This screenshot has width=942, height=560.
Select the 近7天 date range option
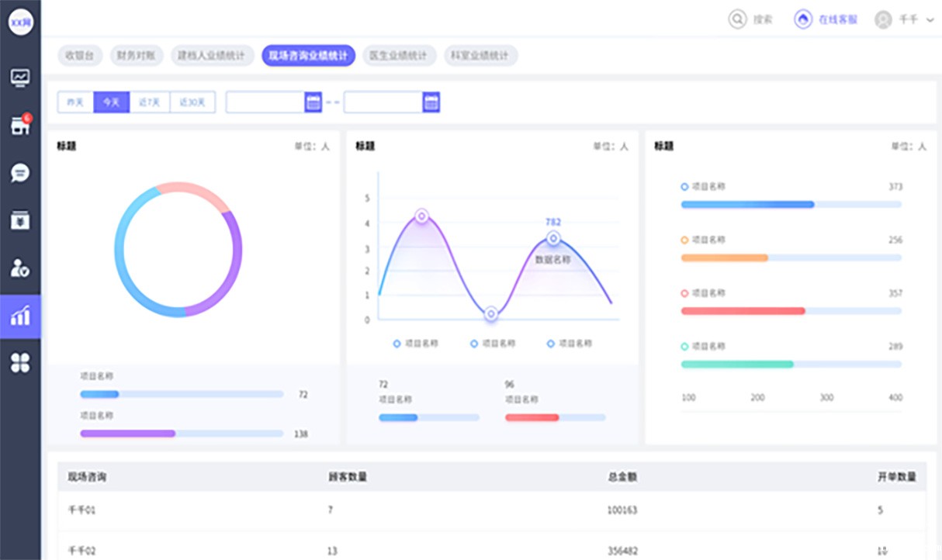pyautogui.click(x=149, y=102)
